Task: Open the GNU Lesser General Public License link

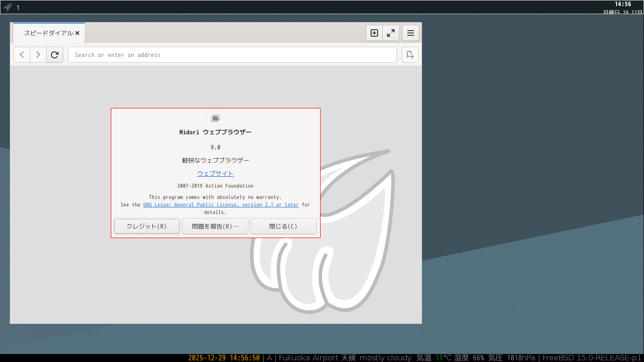Action: 221,205
